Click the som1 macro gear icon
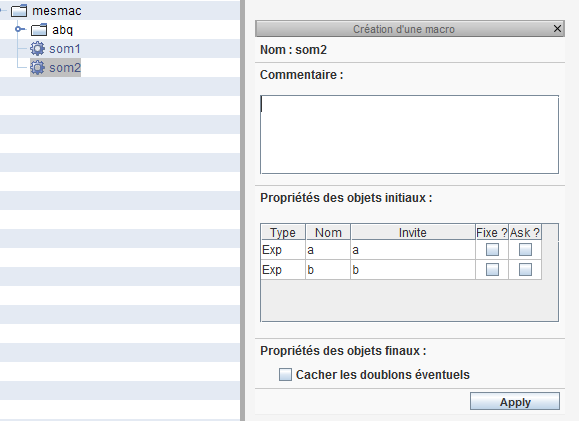The image size is (579, 421). (37, 49)
